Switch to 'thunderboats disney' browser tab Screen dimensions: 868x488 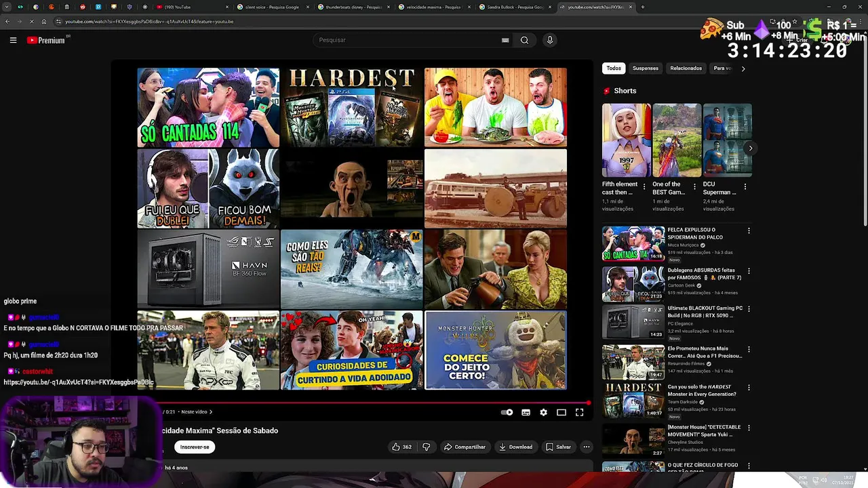(353, 7)
